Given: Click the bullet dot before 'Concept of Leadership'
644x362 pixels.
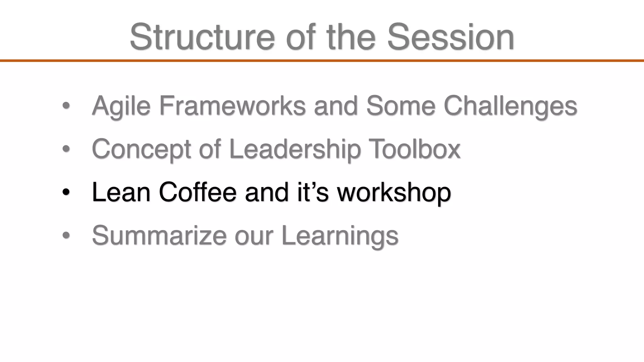Looking at the screenshot, I should (x=66, y=149).
